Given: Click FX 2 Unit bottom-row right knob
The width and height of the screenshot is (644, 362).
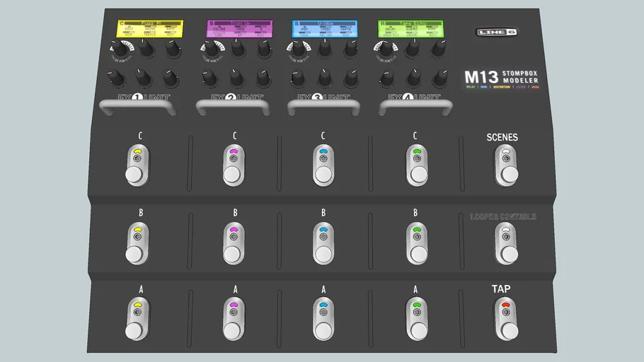Looking at the screenshot, I should pos(263,78).
